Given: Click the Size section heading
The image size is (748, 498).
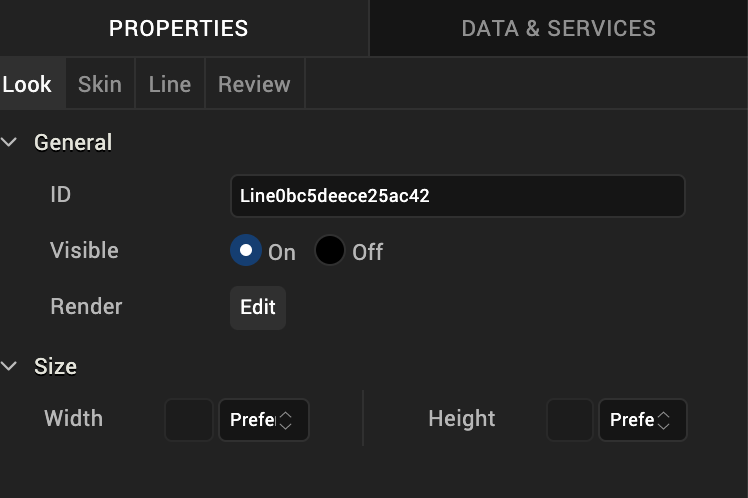Looking at the screenshot, I should [55, 366].
